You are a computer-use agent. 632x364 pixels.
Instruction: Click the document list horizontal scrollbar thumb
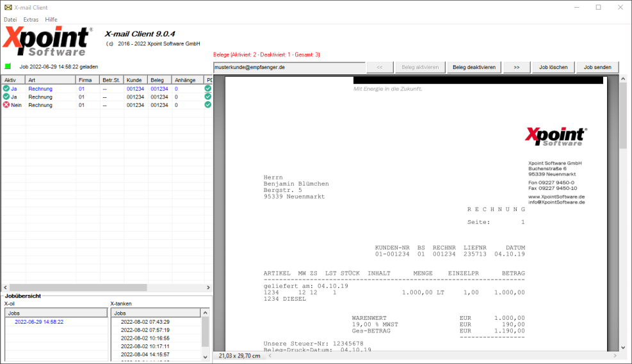pos(78,287)
